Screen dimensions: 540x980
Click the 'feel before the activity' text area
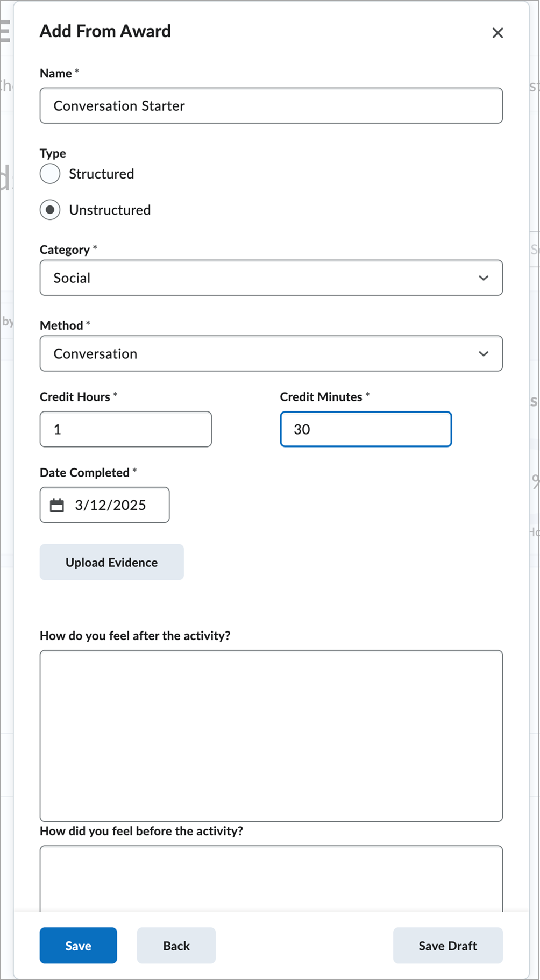pos(271,878)
